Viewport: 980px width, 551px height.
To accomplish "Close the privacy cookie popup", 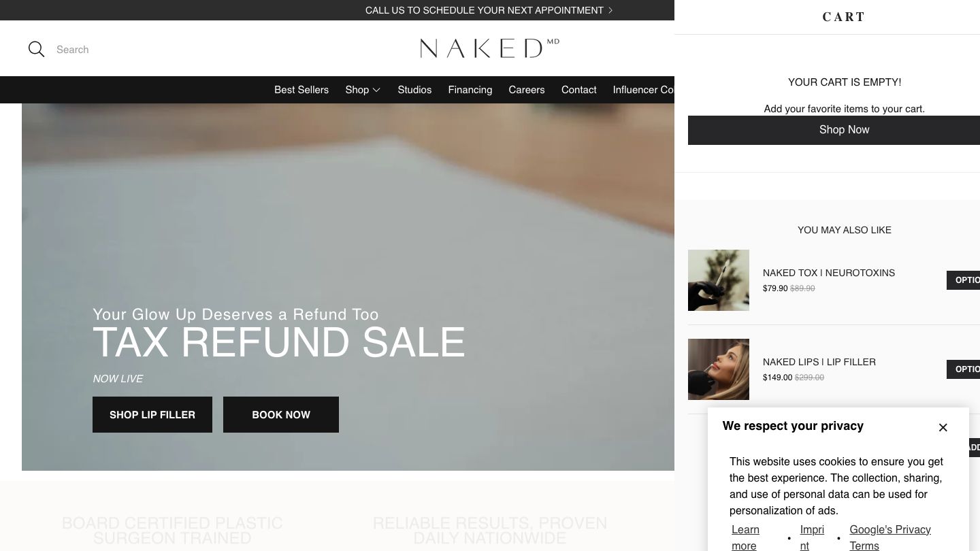I will (x=943, y=427).
